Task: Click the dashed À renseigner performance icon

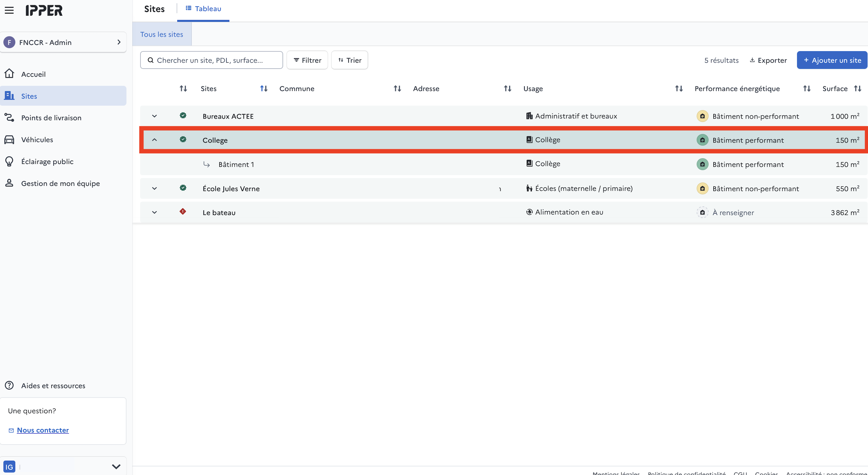Action: pos(702,212)
